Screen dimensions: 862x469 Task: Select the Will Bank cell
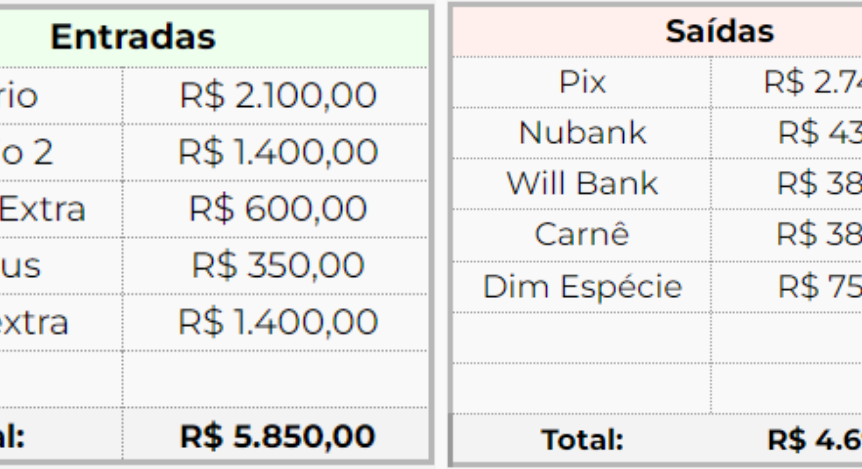(582, 184)
